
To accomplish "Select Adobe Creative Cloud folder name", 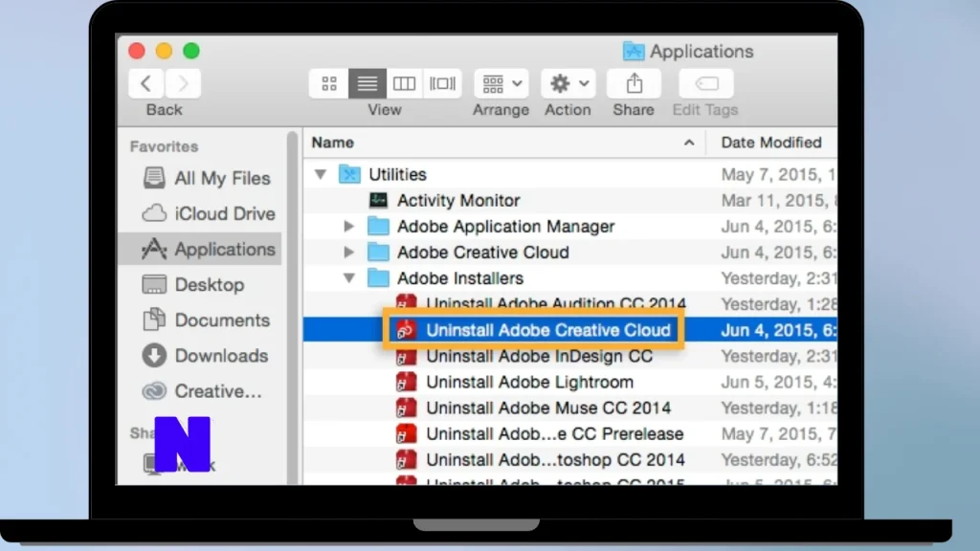I will coord(483,253).
